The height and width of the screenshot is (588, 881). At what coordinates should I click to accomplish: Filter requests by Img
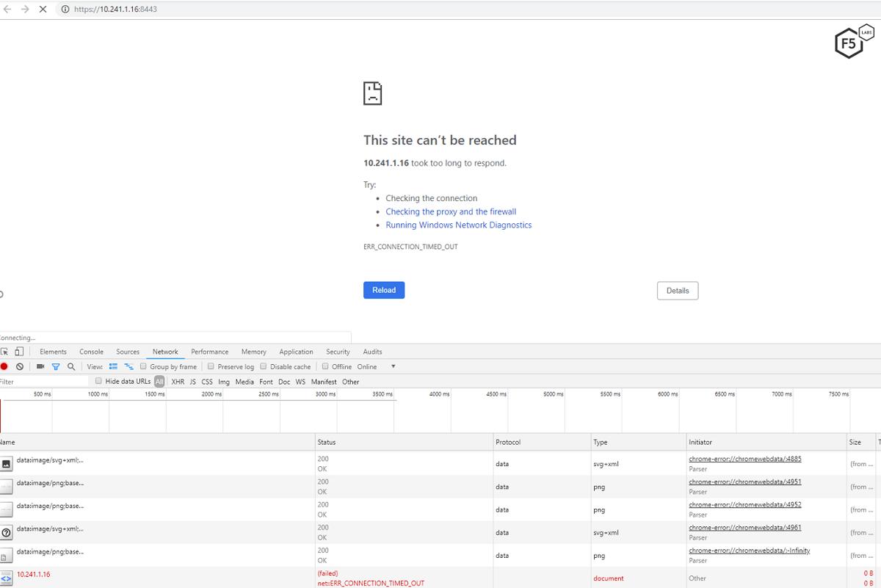pyautogui.click(x=224, y=382)
